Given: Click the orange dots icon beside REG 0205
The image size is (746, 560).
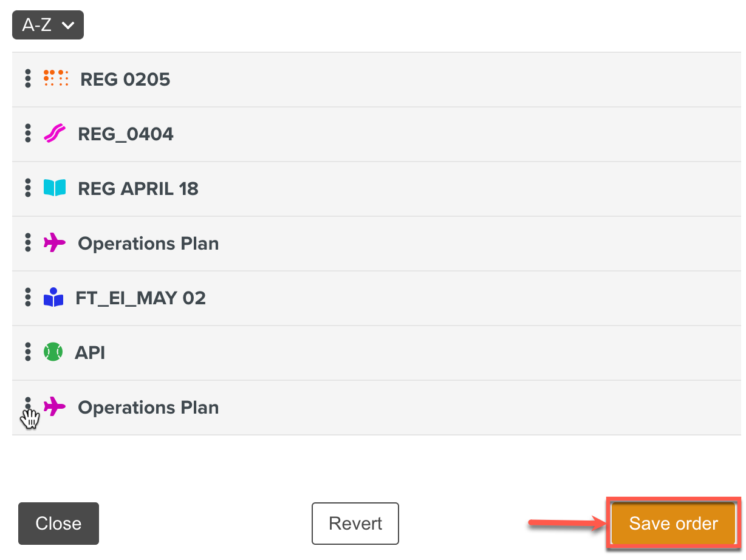Looking at the screenshot, I should tap(56, 79).
